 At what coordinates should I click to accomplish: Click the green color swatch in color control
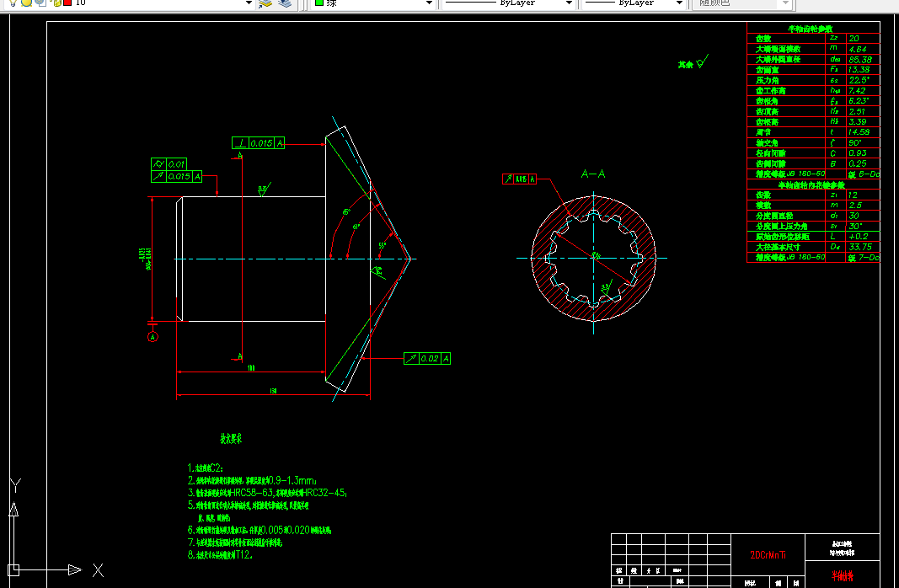tap(319, 3)
